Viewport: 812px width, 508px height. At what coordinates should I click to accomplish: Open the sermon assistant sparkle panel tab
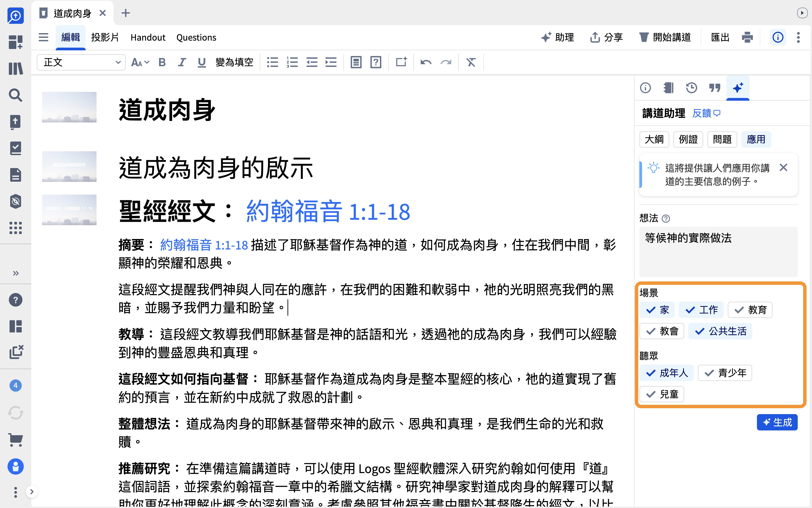(738, 88)
